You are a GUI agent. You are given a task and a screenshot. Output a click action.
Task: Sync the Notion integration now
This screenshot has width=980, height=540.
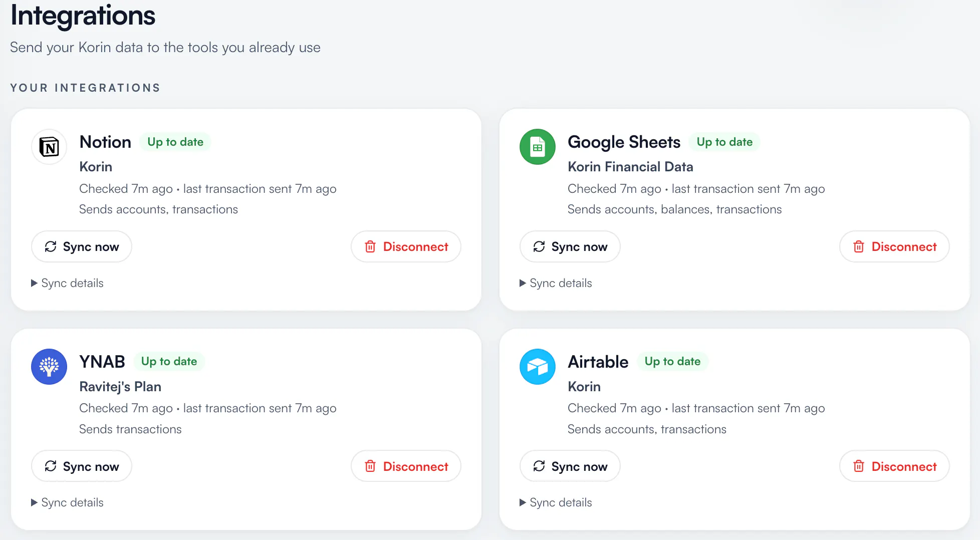(82, 246)
